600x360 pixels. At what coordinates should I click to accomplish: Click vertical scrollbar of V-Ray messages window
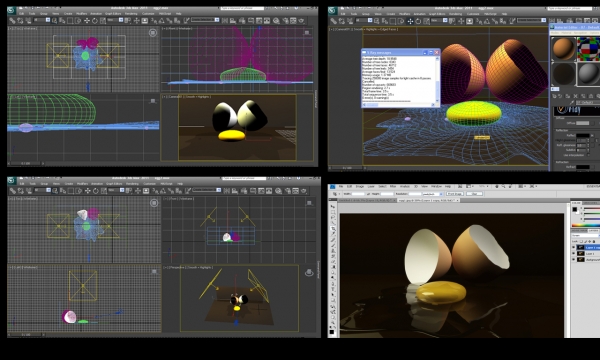(437, 80)
